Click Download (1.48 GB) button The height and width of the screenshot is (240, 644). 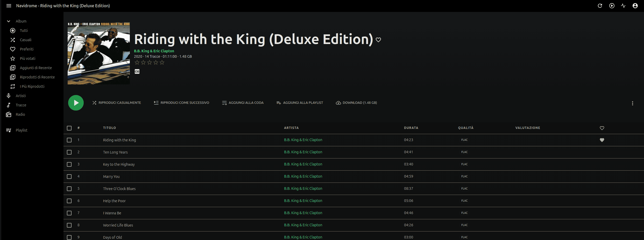356,103
